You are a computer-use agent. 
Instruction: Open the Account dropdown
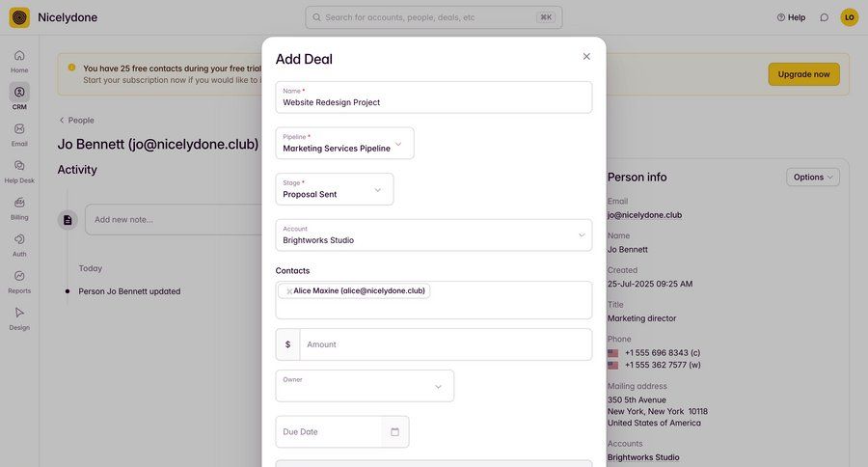tap(433, 234)
